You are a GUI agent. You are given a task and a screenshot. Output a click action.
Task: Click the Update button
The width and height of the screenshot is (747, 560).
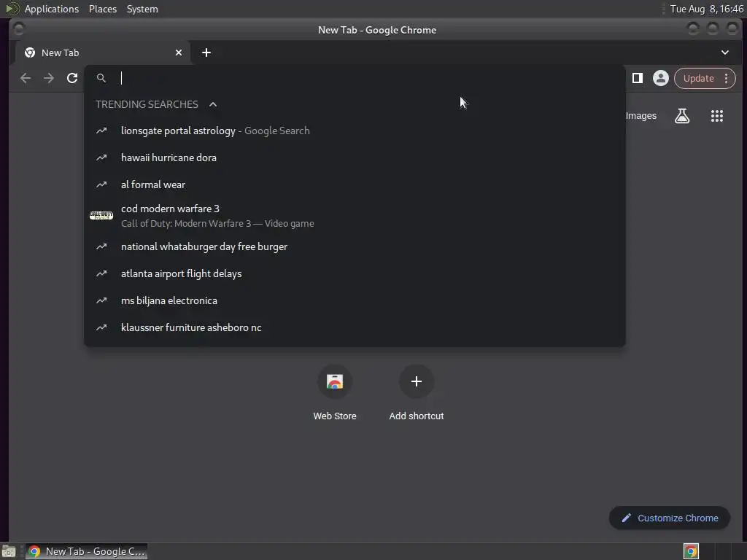[x=698, y=78]
